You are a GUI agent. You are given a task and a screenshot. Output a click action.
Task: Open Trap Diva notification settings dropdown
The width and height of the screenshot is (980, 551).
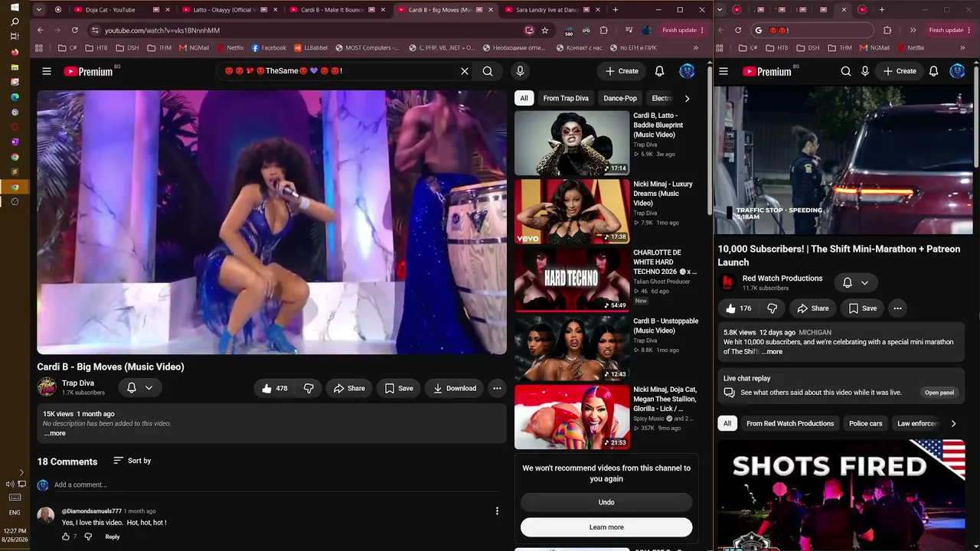(139, 388)
